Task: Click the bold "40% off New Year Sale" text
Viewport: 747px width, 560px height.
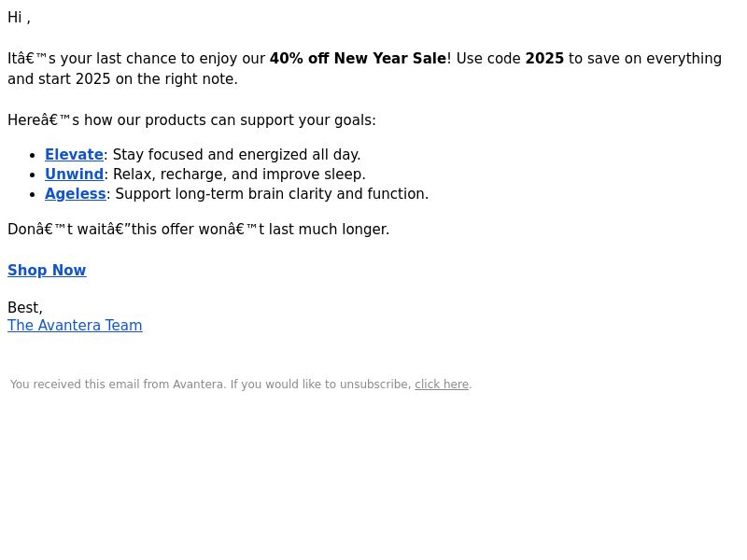Action: (358, 59)
